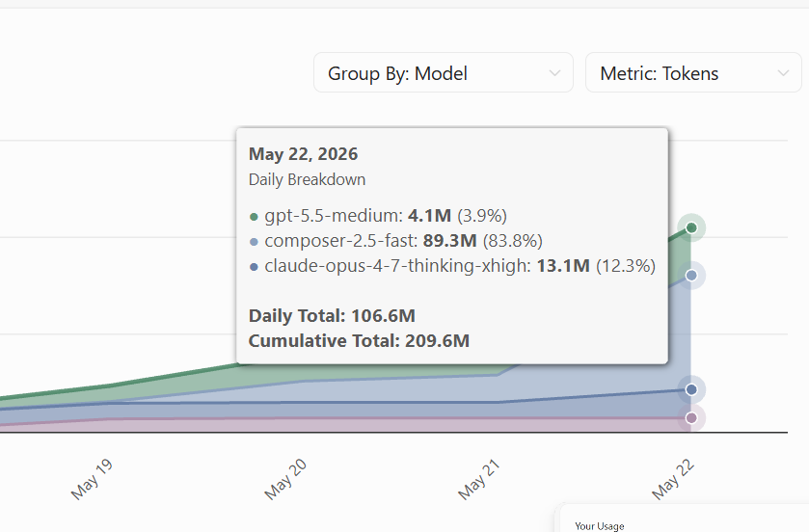
Task: Click the Cumulative Total: 209.6M text
Action: [x=359, y=341]
